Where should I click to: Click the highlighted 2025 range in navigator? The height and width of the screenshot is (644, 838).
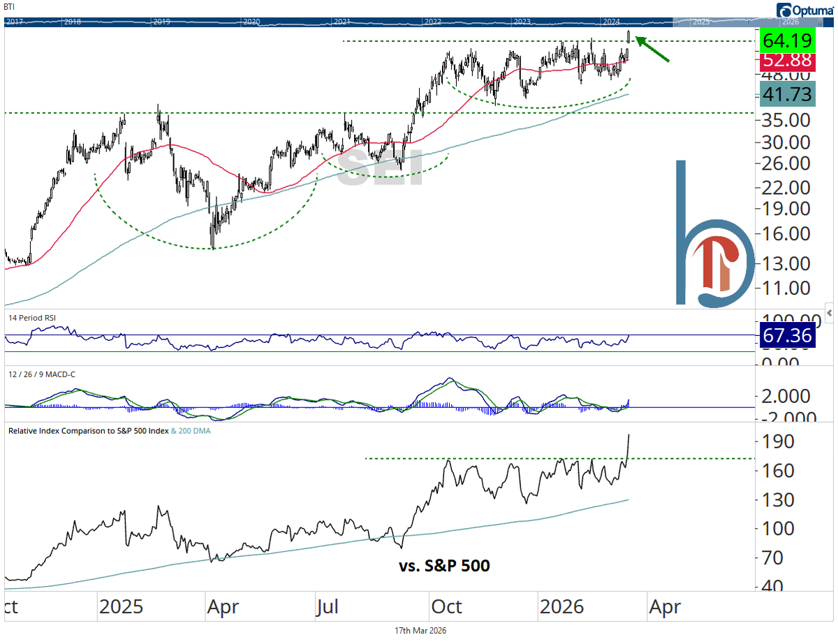[x=701, y=22]
